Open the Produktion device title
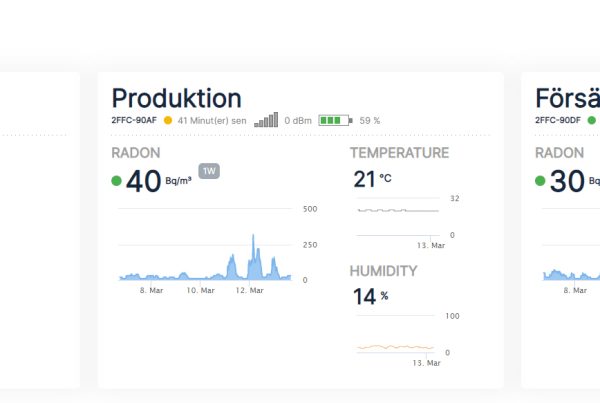 (176, 98)
